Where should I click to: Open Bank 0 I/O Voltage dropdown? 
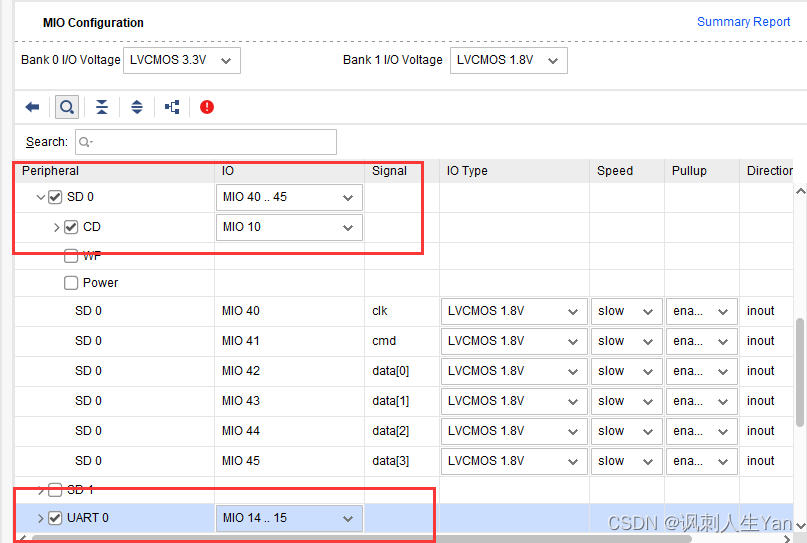[182, 60]
